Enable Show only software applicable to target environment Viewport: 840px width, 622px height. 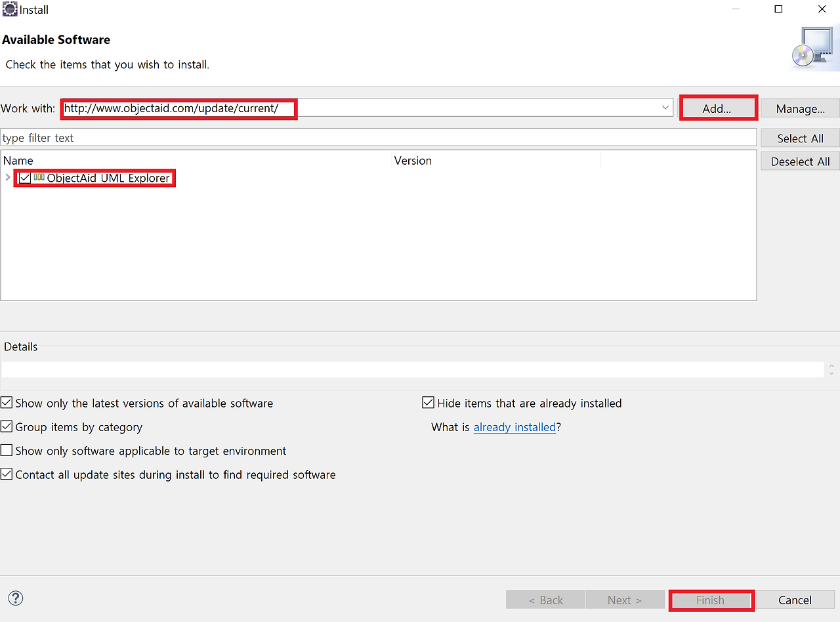click(7, 450)
